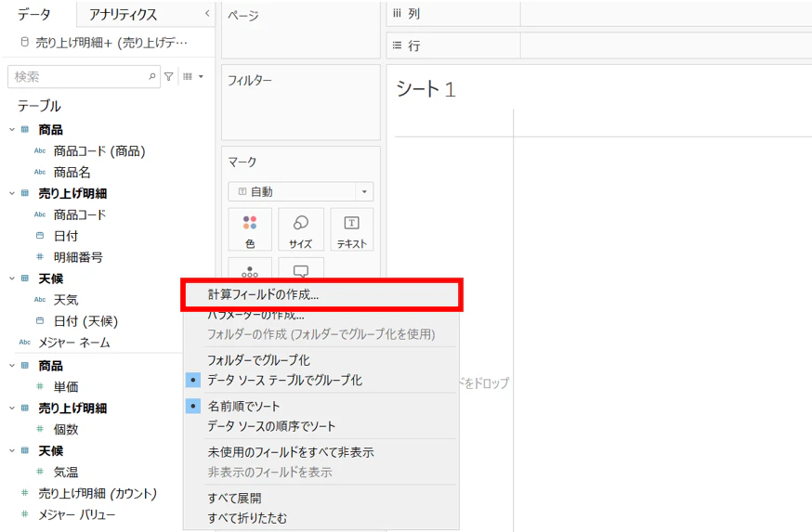
Task: Open the サイズ (Size) mark card
Action: tap(301, 229)
